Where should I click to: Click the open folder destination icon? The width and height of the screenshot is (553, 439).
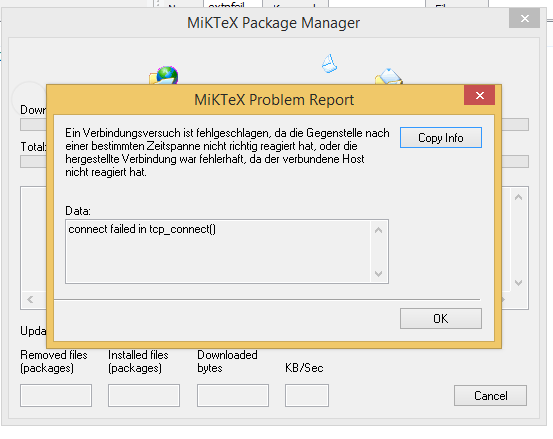389,76
